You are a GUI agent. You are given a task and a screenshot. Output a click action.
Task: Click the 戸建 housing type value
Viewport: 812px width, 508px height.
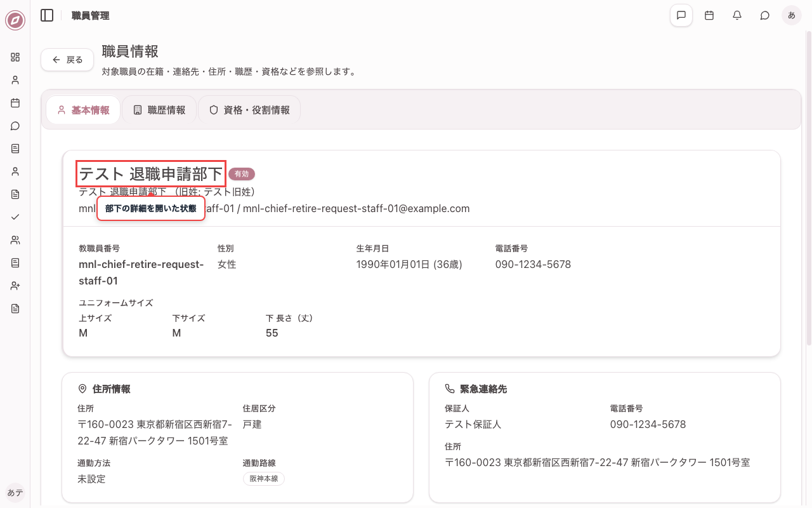click(x=252, y=424)
